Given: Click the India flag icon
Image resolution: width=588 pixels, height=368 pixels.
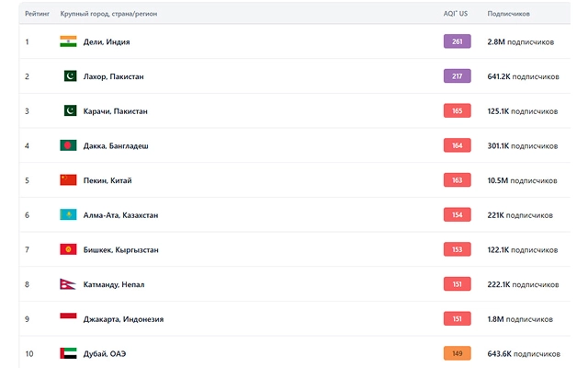Looking at the screenshot, I should coord(68,41).
